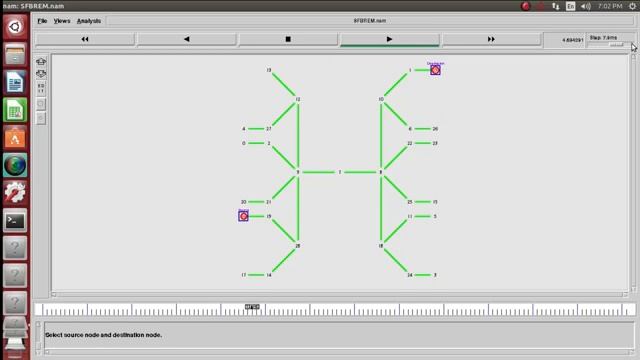Image resolution: width=640 pixels, height=360 pixels.
Task: Select node 25 in the topology
Action: click(x=410, y=202)
